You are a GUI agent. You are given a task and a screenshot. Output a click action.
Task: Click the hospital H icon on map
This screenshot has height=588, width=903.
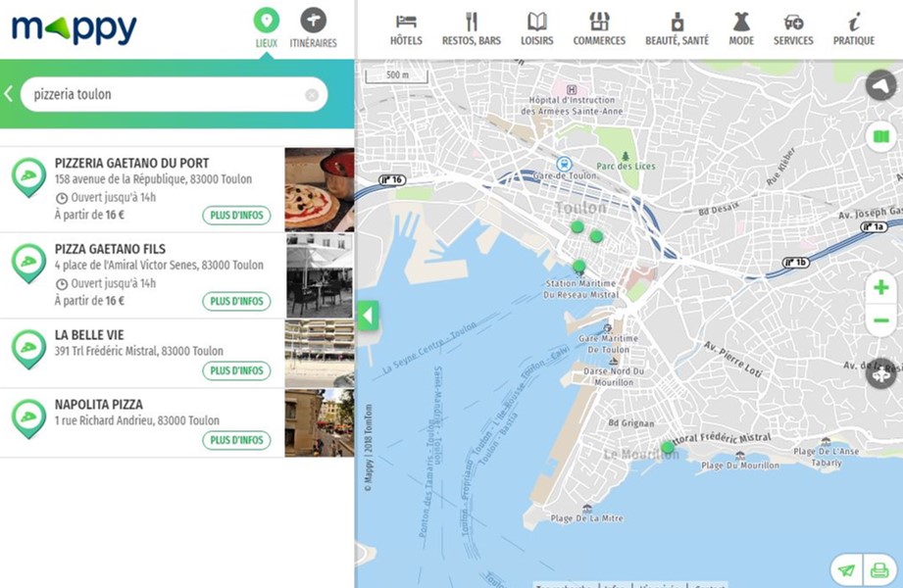coord(572,89)
